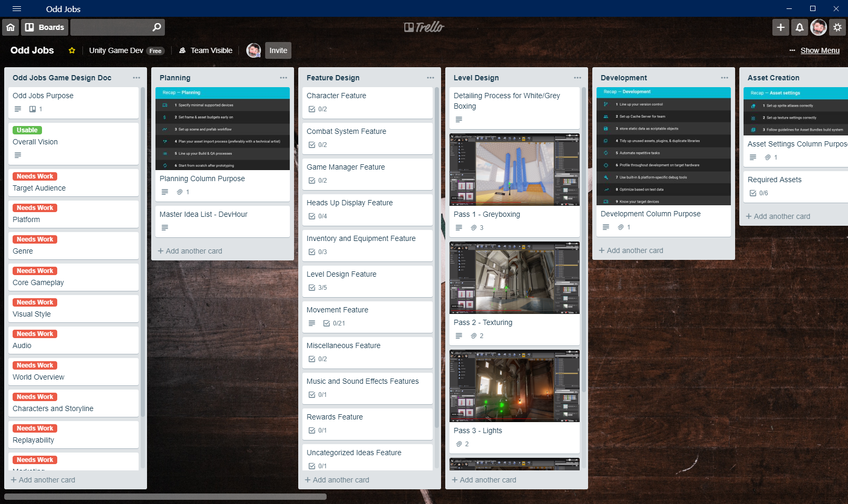Viewport: 848px width, 504px height.
Task: Open Planning list options menu
Action: tap(284, 78)
